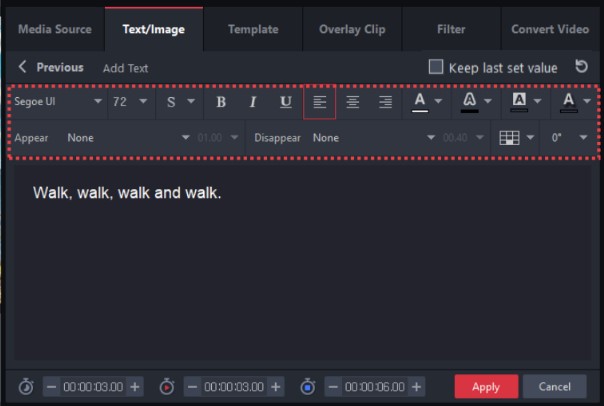
Task: Align text to the right
Action: click(384, 102)
